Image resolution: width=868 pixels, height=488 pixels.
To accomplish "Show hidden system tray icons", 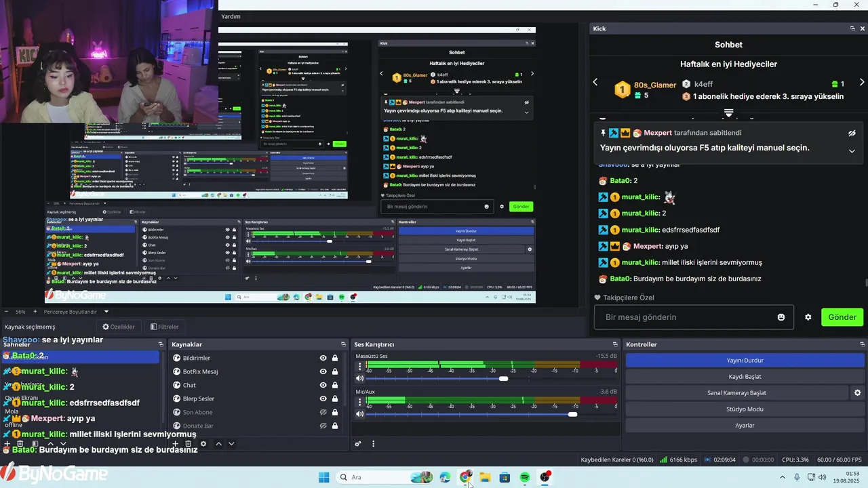I will click(784, 477).
